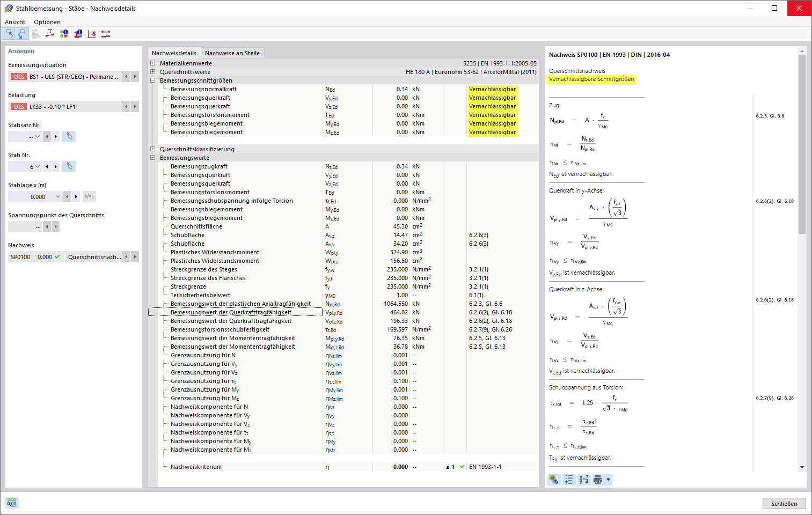The width and height of the screenshot is (812, 515).
Task: Open the print options dropdown arrow
Action: click(x=608, y=480)
